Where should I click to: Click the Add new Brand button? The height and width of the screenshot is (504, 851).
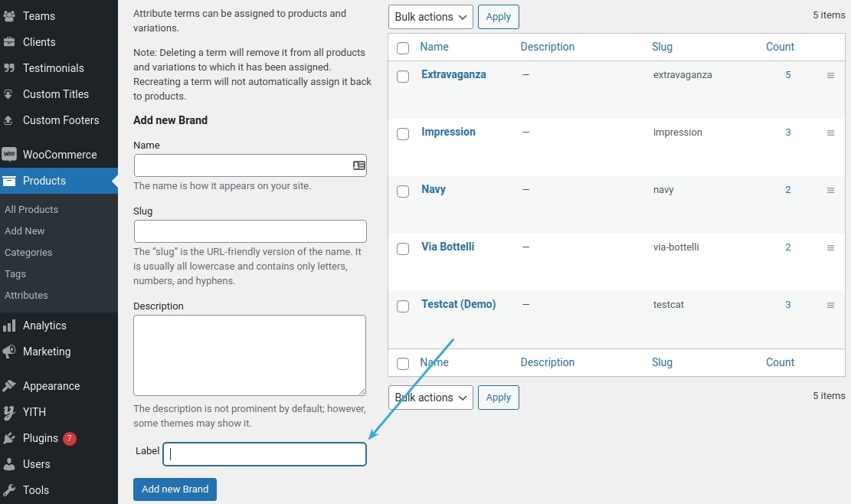click(x=175, y=489)
